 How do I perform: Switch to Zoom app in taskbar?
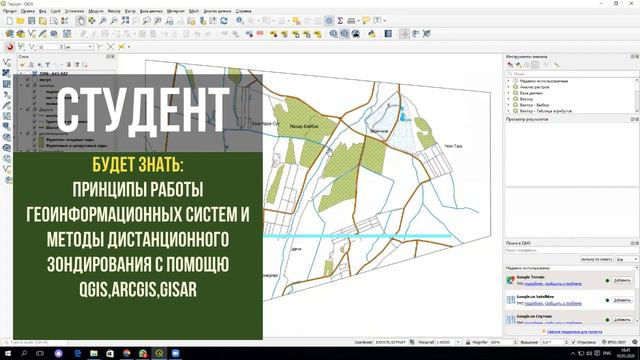pyautogui.click(x=176, y=353)
